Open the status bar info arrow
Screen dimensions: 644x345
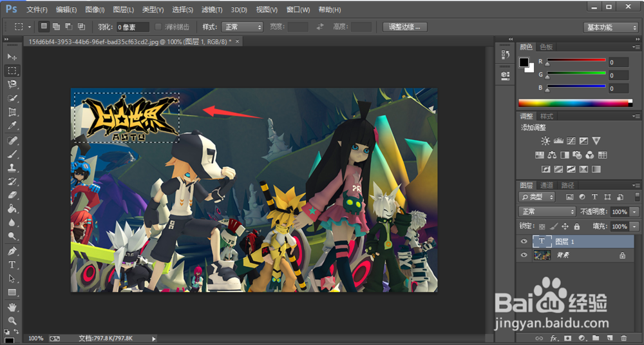[154, 339]
